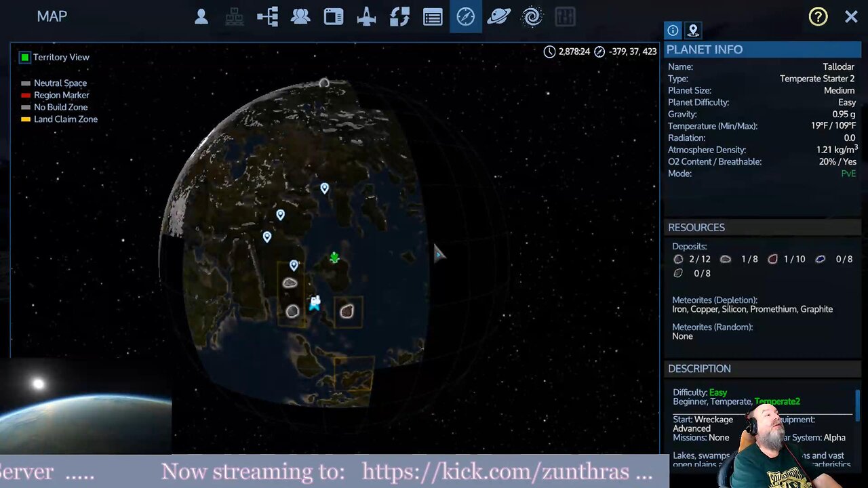868x488 pixels.
Task: Select the round deposit marker left of player
Action: tap(292, 311)
